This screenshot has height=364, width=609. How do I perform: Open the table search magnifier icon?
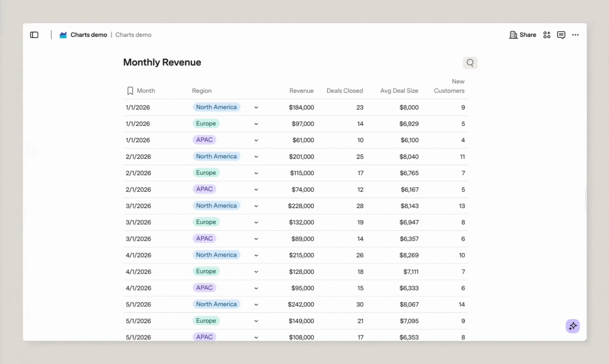[x=470, y=63]
